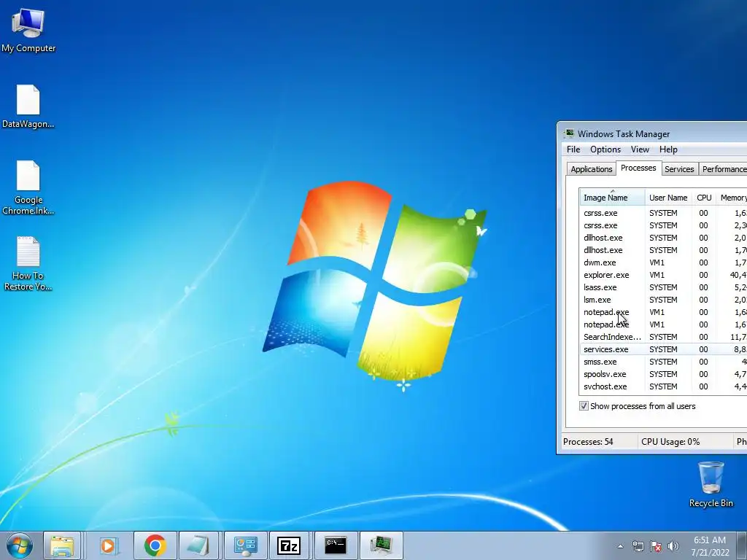
Task: Sort by the CPU column header
Action: pos(704,198)
